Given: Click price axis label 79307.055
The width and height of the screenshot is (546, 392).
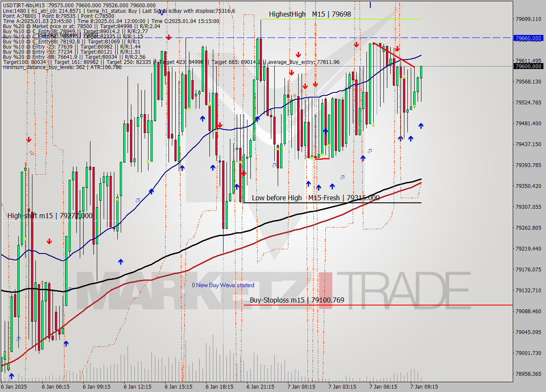Looking at the screenshot, I should [x=529, y=207].
